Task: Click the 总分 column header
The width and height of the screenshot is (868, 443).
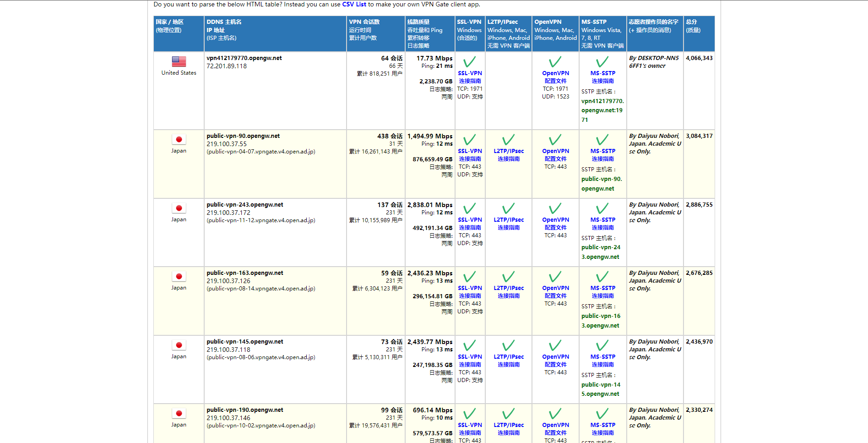Action: click(699, 34)
